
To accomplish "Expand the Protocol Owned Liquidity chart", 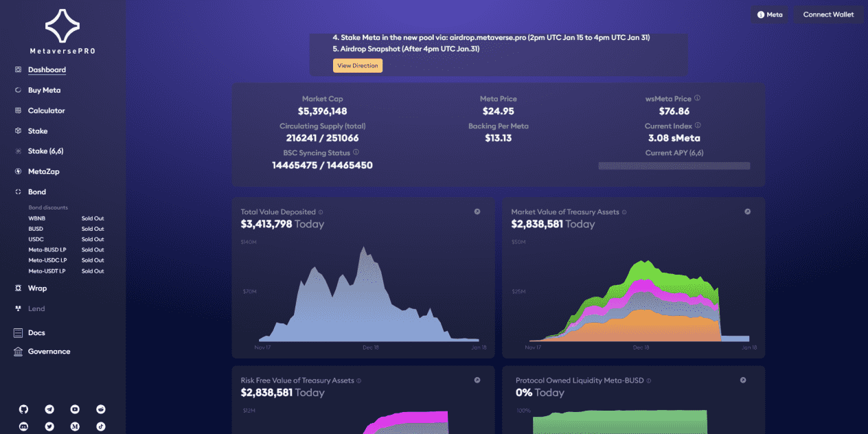I will tap(743, 380).
